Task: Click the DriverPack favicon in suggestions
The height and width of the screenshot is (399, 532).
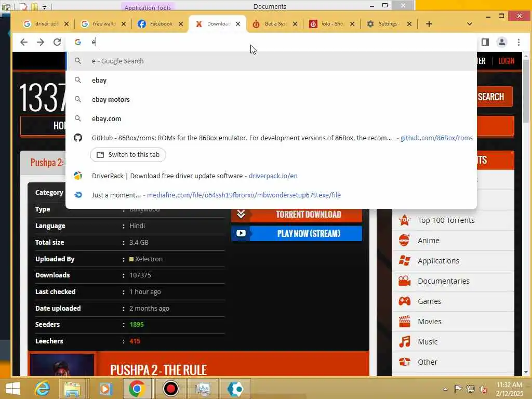Action: tap(78, 176)
